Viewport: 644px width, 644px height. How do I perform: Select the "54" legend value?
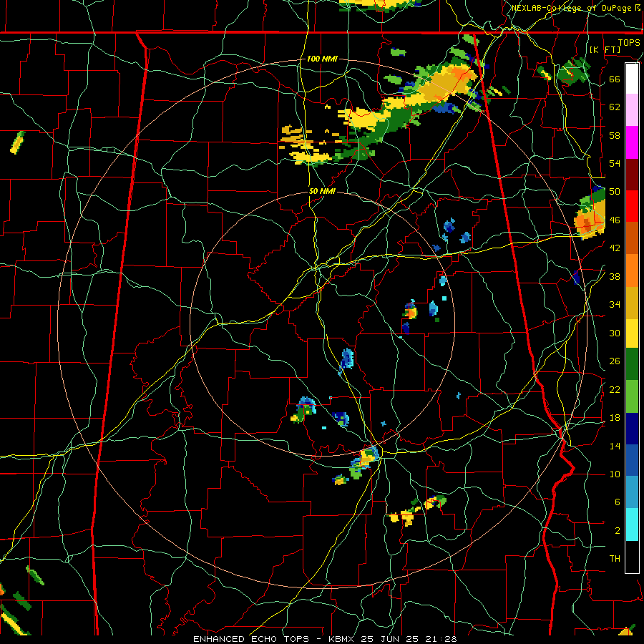tap(615, 163)
